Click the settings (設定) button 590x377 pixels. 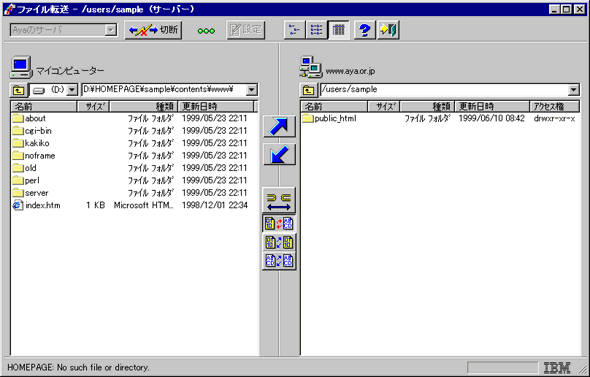[246, 30]
